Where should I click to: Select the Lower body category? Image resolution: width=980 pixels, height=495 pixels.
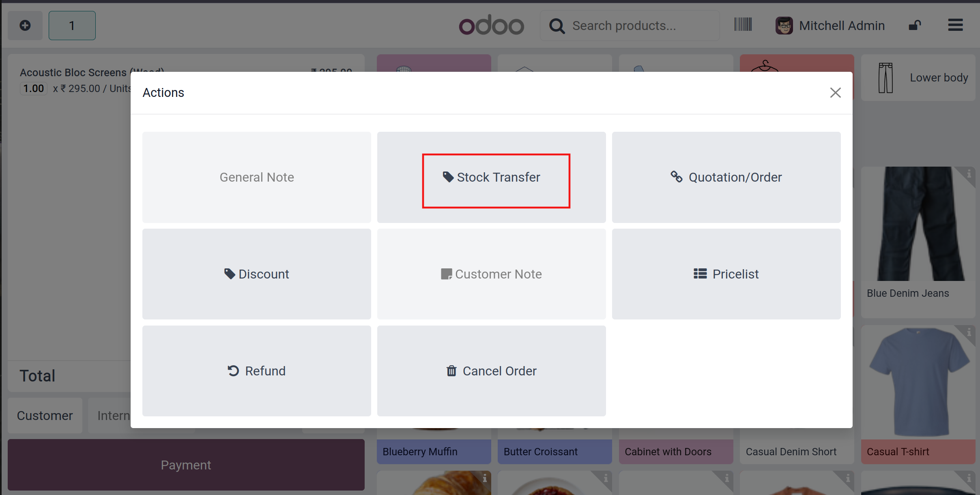(x=918, y=78)
